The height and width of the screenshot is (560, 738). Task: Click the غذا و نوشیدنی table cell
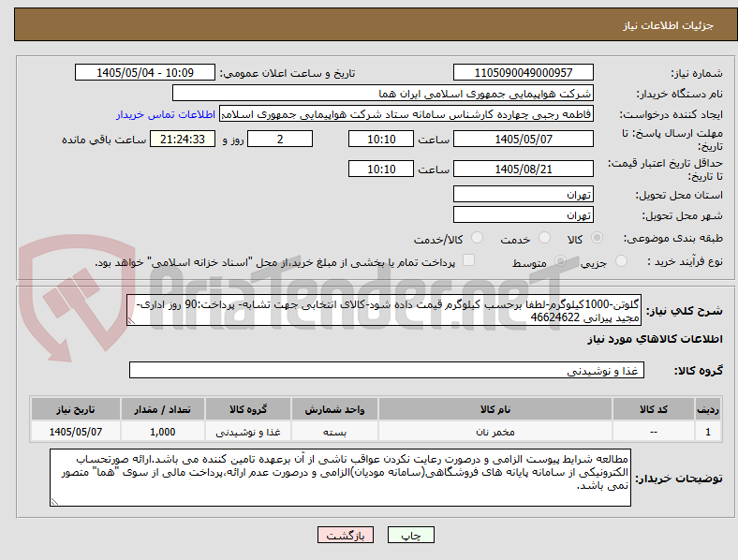[x=248, y=431]
